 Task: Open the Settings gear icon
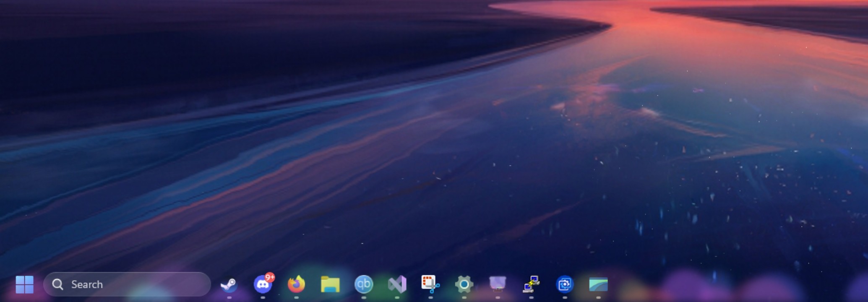pos(464,284)
